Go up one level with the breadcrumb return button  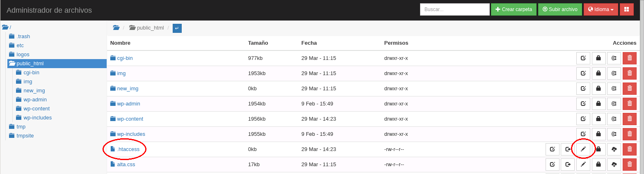(x=177, y=28)
